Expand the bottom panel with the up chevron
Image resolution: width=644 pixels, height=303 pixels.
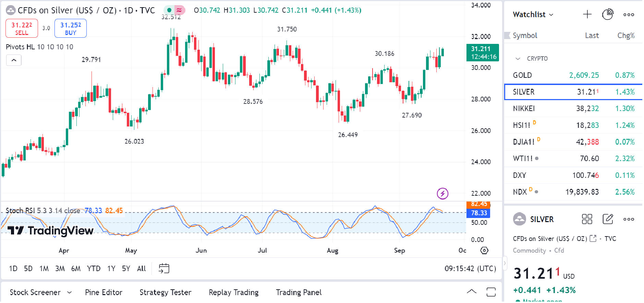471,292
